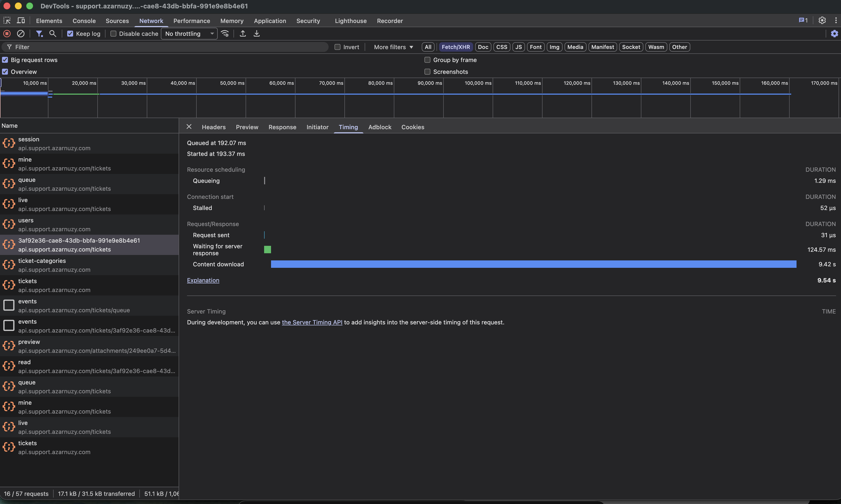Screen dimensions: 841x504
Task: Check the Invert filter checkbox
Action: click(337, 47)
